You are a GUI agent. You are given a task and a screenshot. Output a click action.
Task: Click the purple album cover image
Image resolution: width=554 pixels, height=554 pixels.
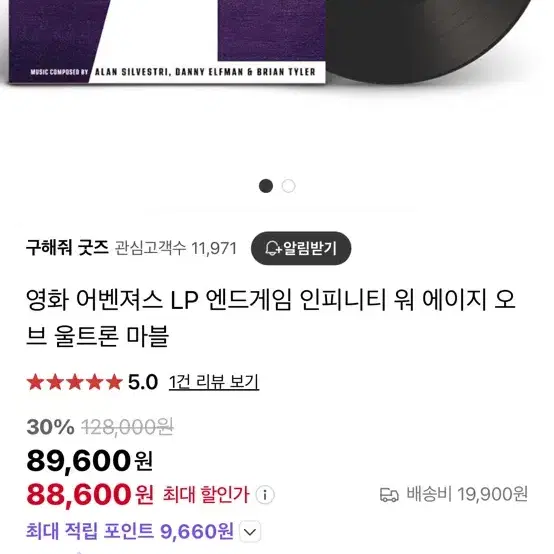[167, 42]
